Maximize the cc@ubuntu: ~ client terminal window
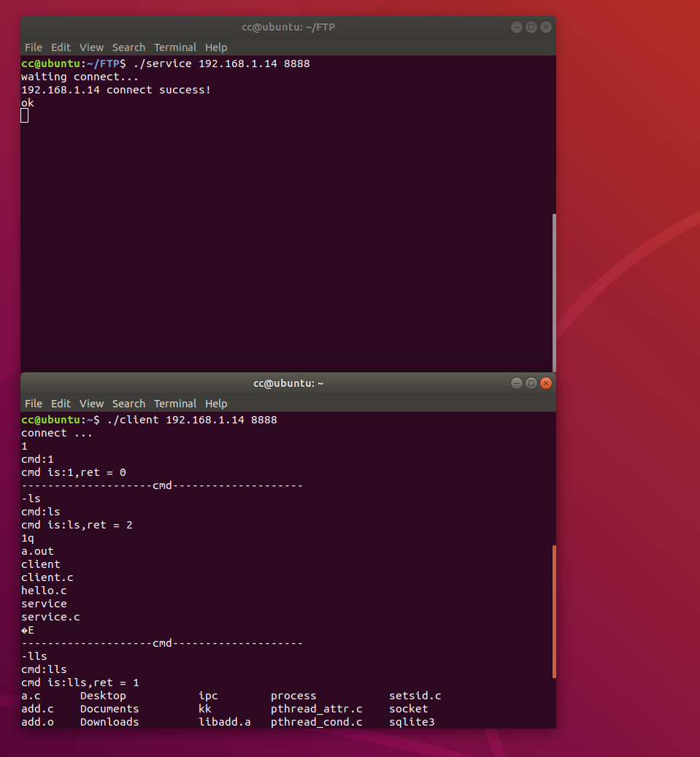Image resolution: width=700 pixels, height=757 pixels. [531, 383]
